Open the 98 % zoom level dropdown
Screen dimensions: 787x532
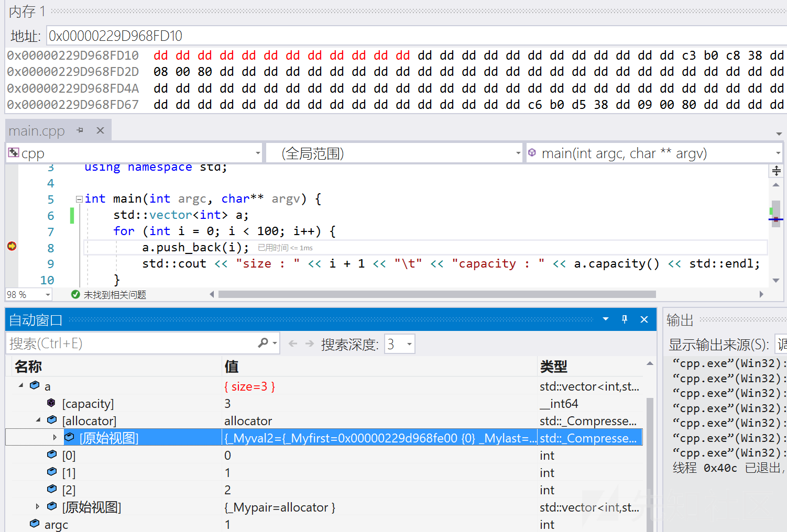coord(48,295)
